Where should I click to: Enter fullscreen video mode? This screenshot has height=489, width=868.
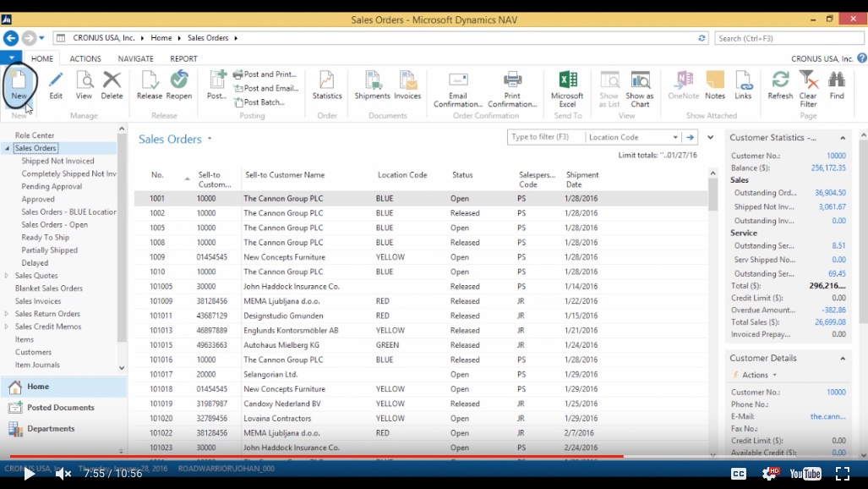pos(843,474)
